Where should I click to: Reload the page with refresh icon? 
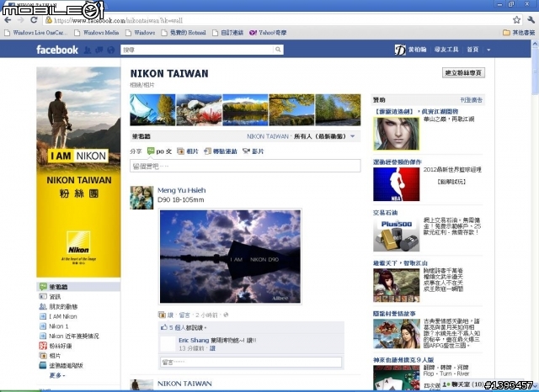pos(34,20)
